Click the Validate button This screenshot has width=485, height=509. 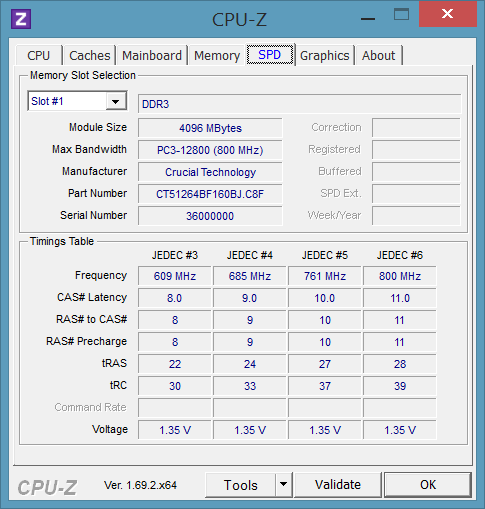coord(338,485)
